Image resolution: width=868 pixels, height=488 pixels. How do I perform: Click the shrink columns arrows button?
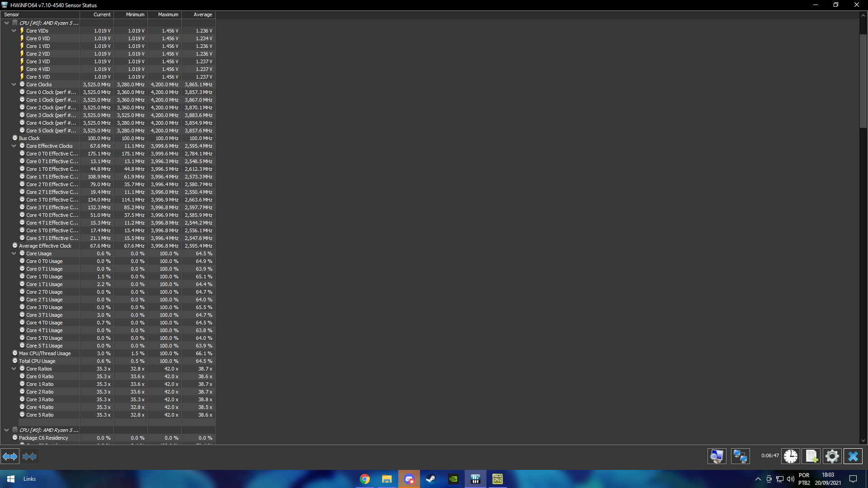(29, 456)
